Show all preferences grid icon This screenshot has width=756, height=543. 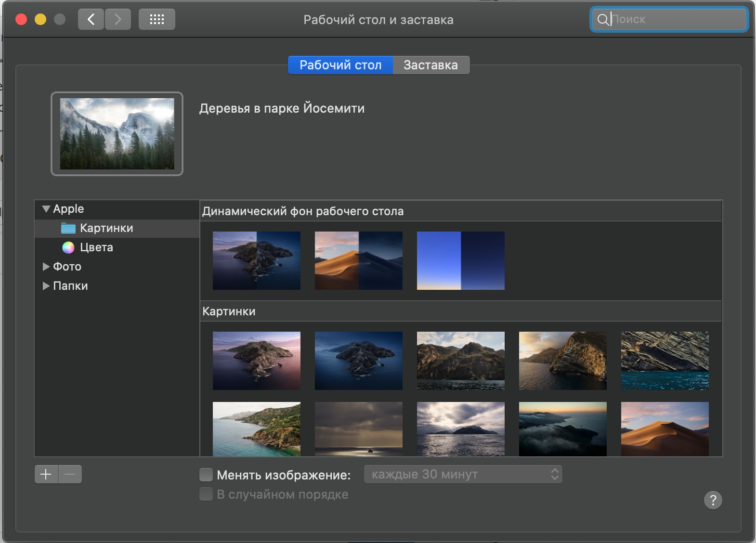[x=156, y=20]
